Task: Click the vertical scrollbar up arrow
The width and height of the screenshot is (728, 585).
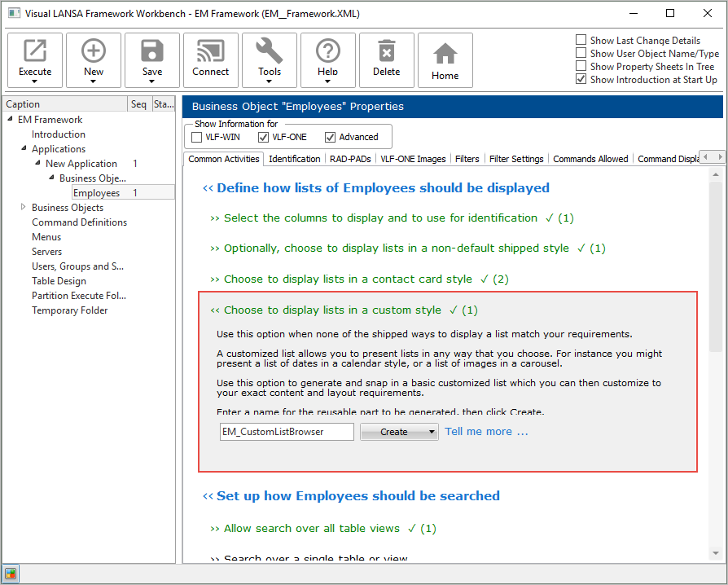Action: [x=716, y=174]
